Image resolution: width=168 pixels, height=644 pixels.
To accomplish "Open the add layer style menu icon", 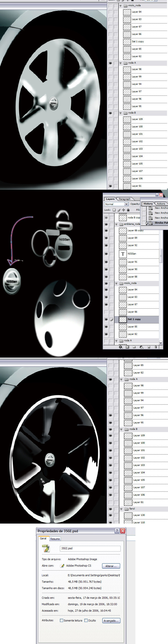I will pyautogui.click(x=121, y=347).
